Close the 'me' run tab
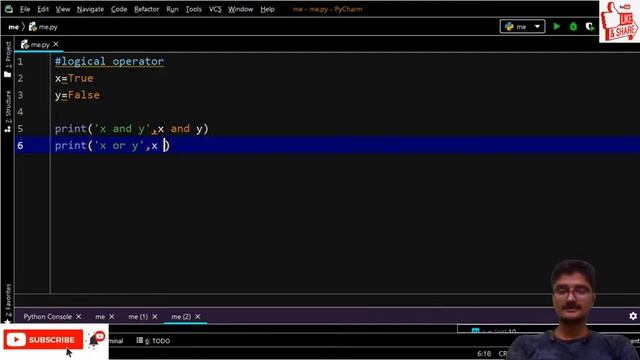This screenshot has width=640, height=360. tap(111, 317)
